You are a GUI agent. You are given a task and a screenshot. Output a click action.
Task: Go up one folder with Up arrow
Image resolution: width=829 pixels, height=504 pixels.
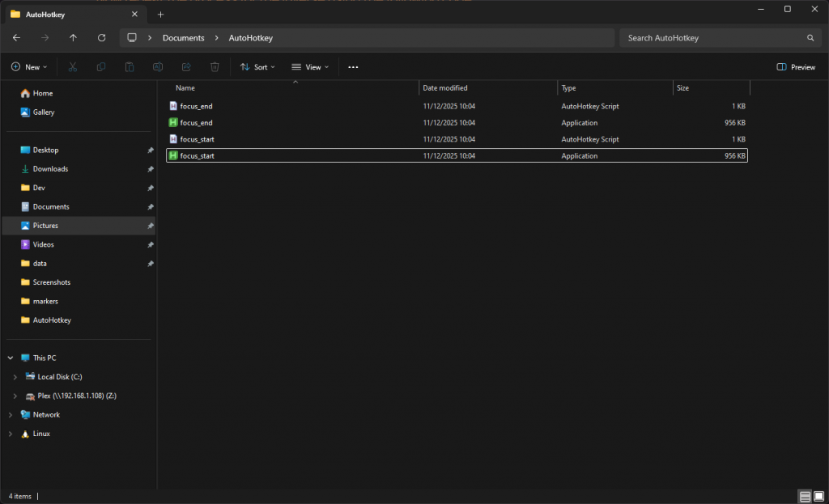coord(74,38)
